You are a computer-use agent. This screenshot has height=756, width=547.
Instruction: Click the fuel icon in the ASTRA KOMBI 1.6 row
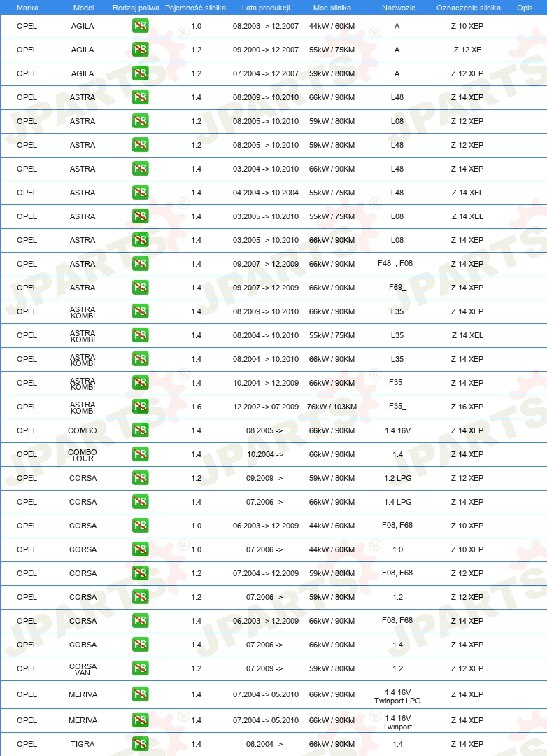click(x=140, y=407)
